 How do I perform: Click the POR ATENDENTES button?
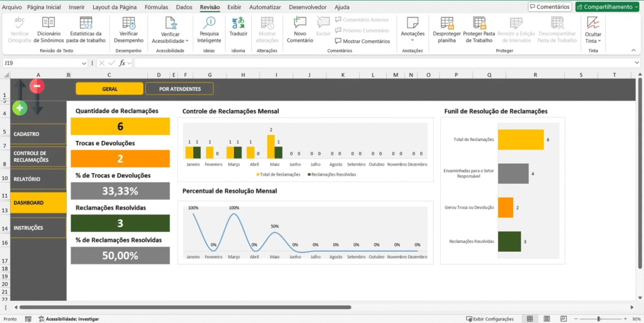point(179,89)
